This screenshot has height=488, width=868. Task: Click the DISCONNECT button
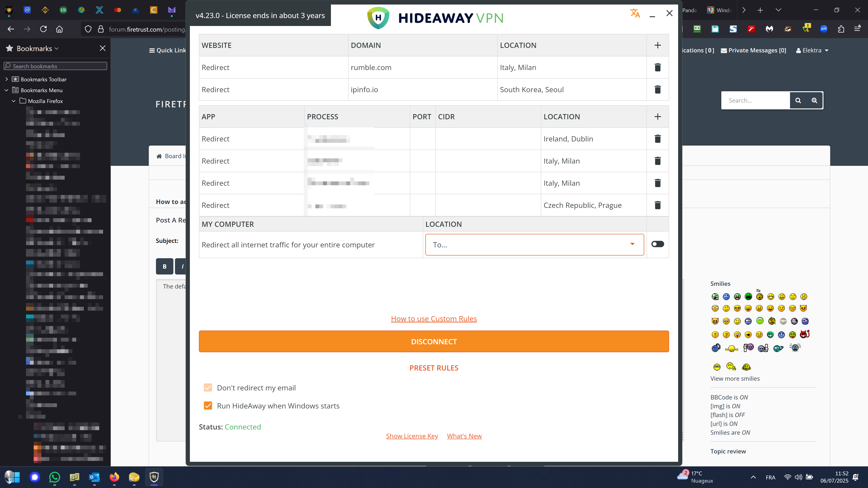[434, 342]
